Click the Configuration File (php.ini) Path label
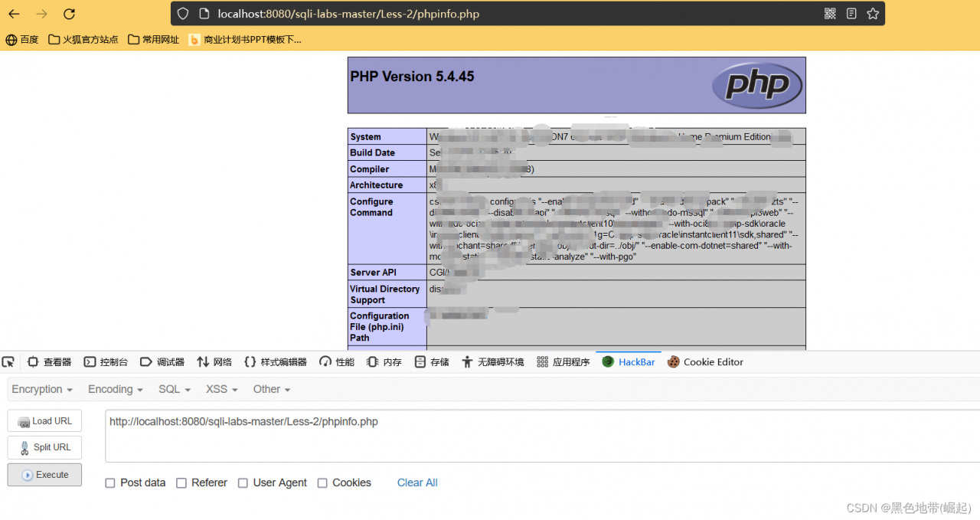This screenshot has height=520, width=980. click(379, 326)
